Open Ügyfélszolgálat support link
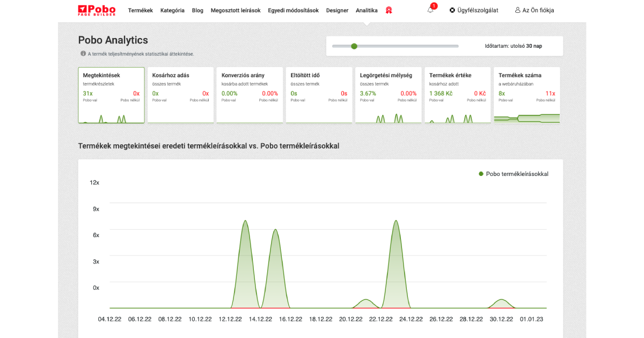The height and width of the screenshot is (338, 644). [x=474, y=10]
